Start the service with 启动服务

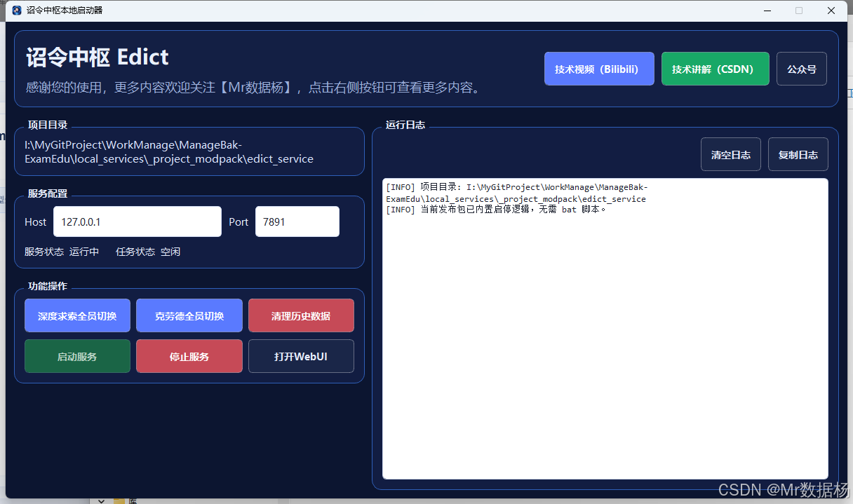(x=77, y=356)
